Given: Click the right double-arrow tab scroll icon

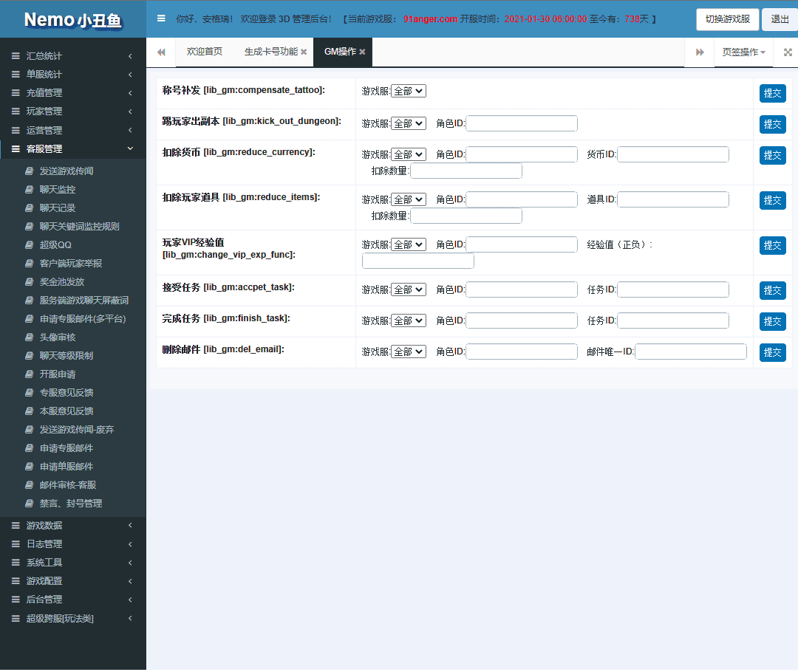Looking at the screenshot, I should (699, 52).
